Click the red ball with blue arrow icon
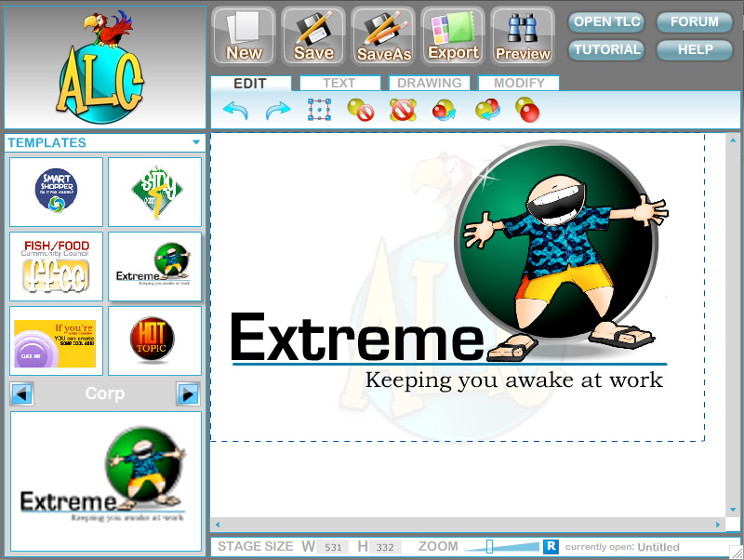The image size is (744, 560). (445, 110)
